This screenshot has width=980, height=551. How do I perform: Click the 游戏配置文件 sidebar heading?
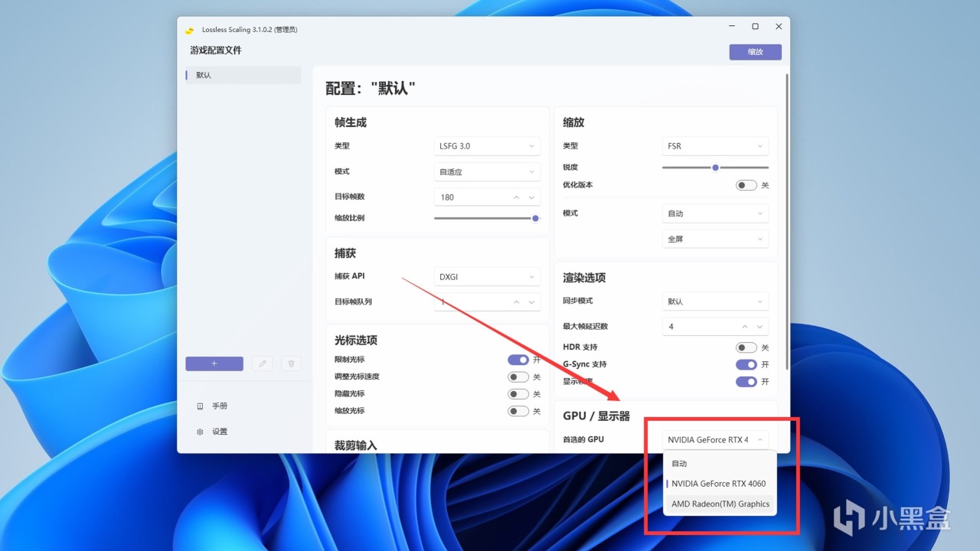[x=216, y=51]
